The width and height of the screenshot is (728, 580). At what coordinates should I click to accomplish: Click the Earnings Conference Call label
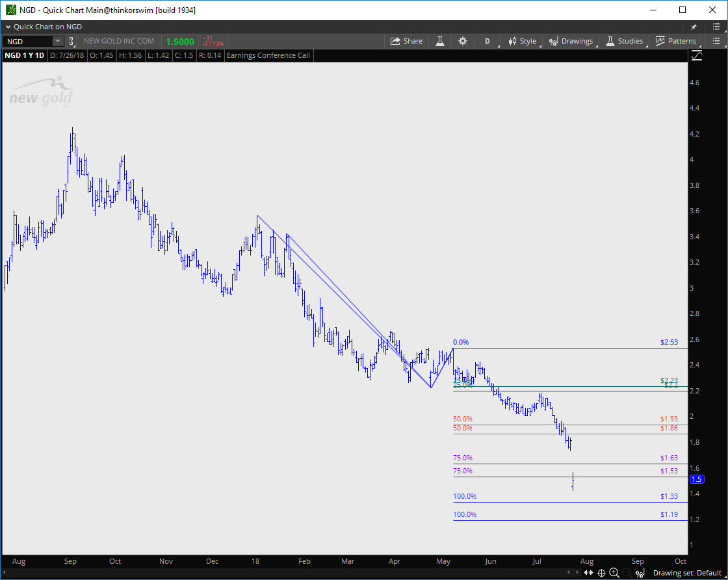(x=268, y=55)
